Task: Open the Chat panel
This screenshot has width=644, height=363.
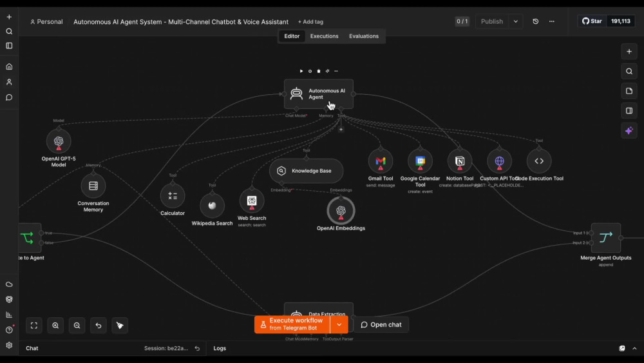Action: click(x=32, y=348)
